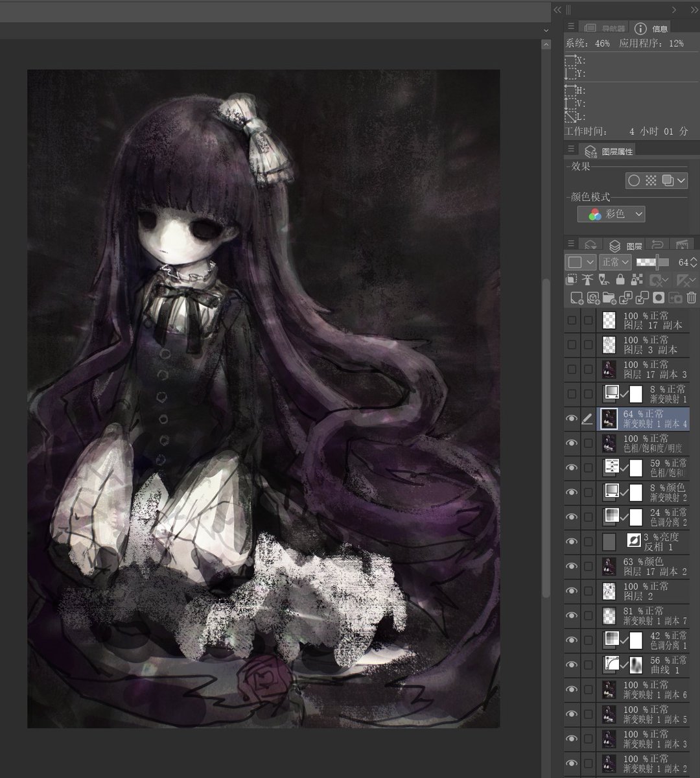The width and height of the screenshot is (700, 778).
Task: Apply the tone effect dotted icon
Action: (651, 180)
